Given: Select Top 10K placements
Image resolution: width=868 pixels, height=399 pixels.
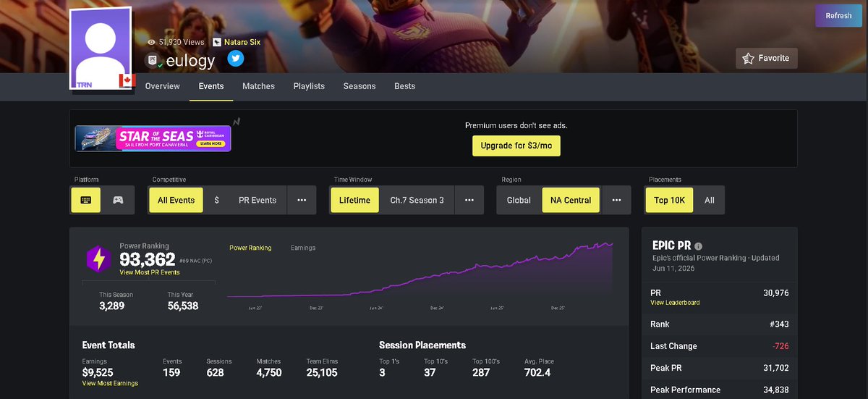Looking at the screenshot, I should (669, 200).
